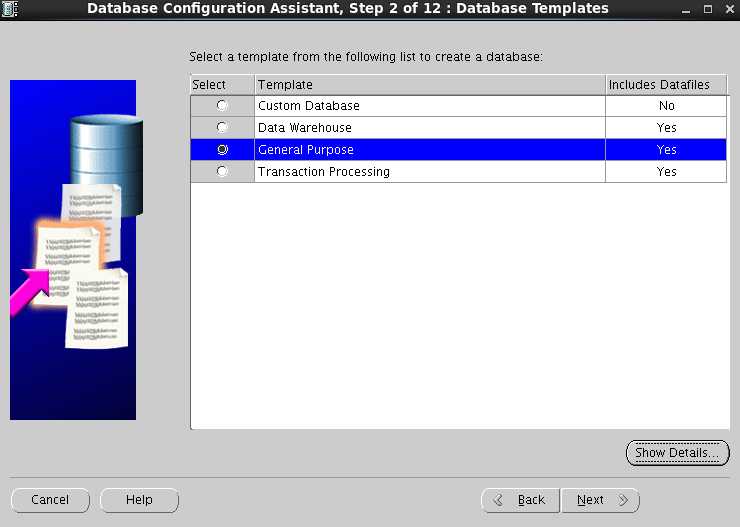Click the Select column header

pos(222,84)
